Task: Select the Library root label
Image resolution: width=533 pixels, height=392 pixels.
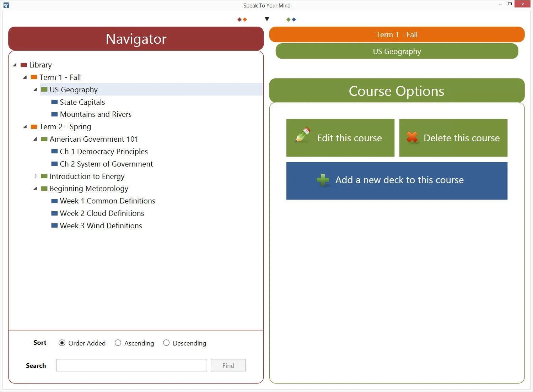Action: click(41, 65)
